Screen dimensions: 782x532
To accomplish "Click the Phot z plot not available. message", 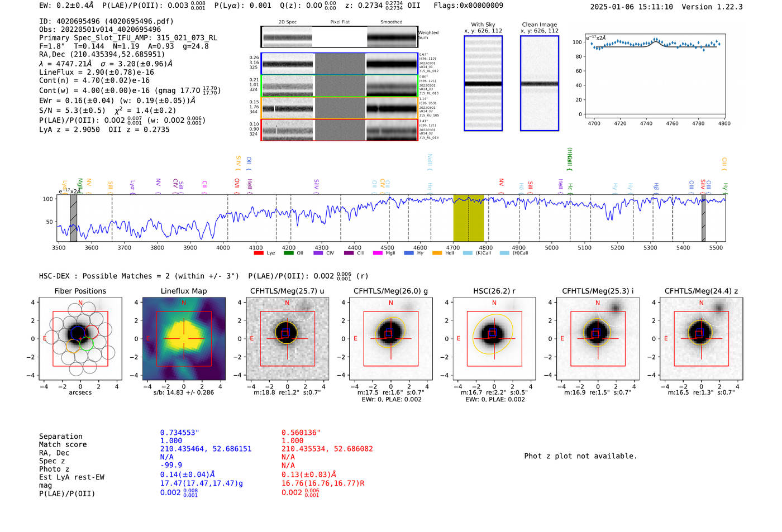I will tap(580, 456).
